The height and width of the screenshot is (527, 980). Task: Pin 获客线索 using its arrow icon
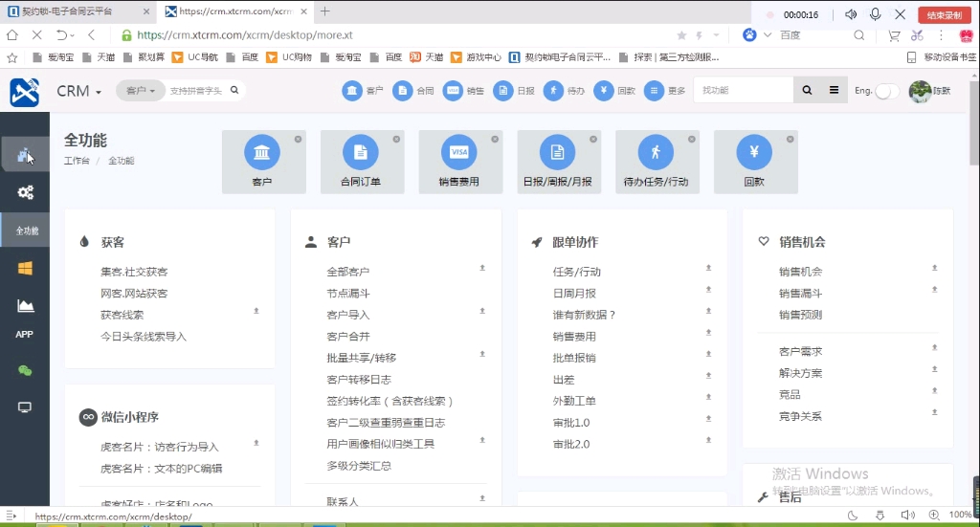[256, 311]
